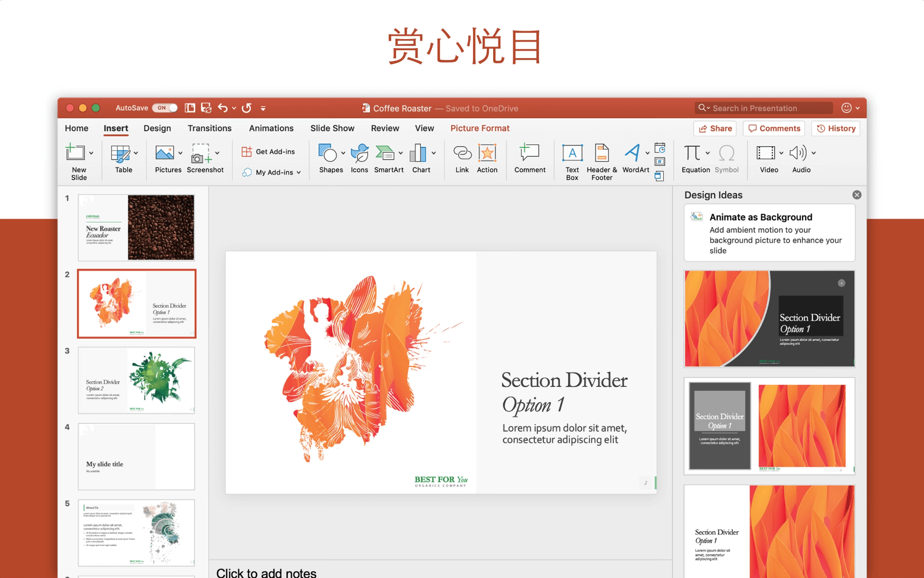Viewport: 924px width, 578px height.
Task: Open the My Add-ins dropdown
Action: click(x=299, y=172)
